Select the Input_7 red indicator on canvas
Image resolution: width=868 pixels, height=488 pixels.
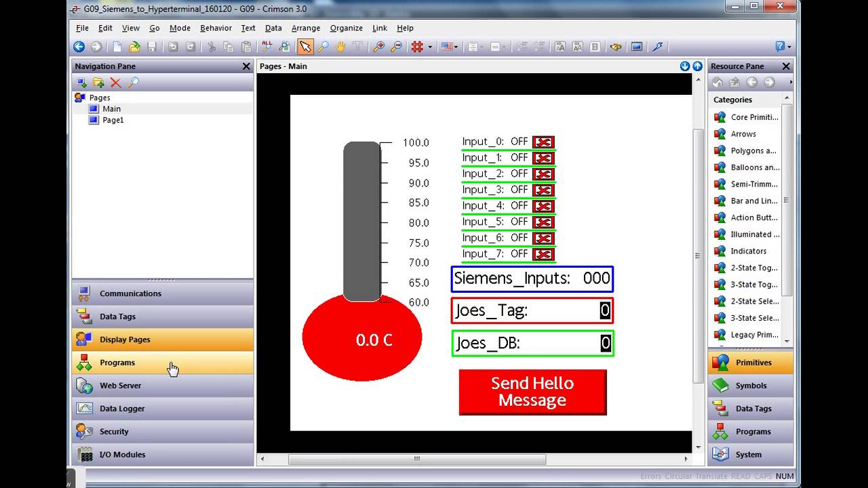pyautogui.click(x=543, y=254)
